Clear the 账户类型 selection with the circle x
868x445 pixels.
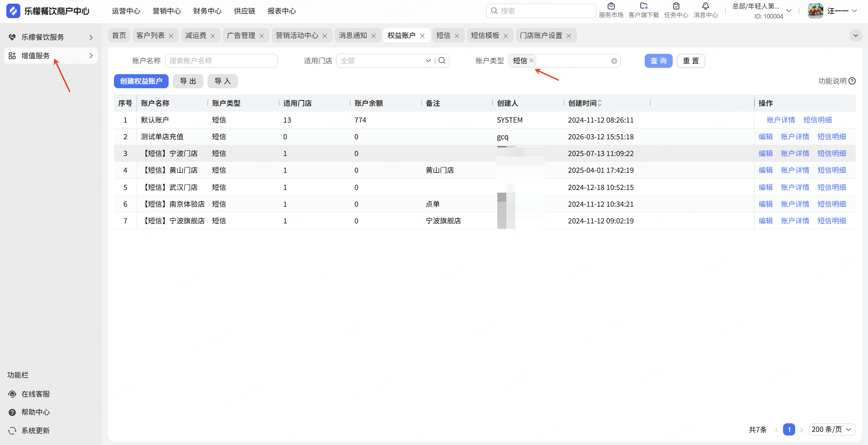tap(614, 61)
